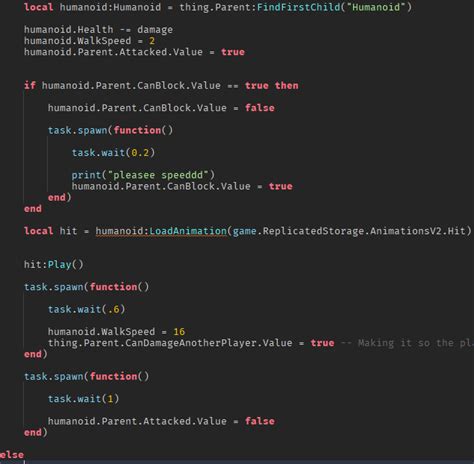474x464 pixels.
Task: Click 'thing.Parent.CanDamageAnotherPlayer.Value' line
Action: 191,343
